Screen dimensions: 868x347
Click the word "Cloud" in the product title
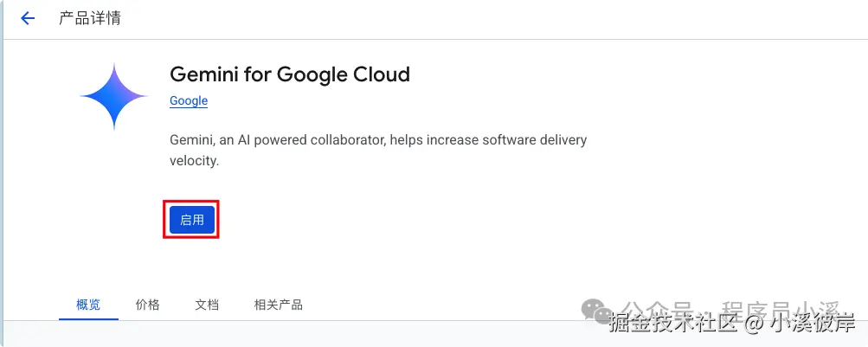381,74
